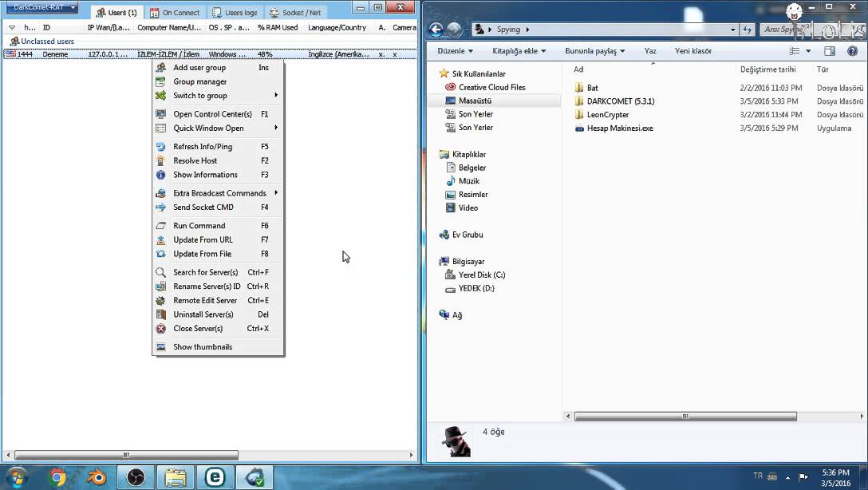Click the Update From URL icon
Screen dimensions: 868x490
160,239
